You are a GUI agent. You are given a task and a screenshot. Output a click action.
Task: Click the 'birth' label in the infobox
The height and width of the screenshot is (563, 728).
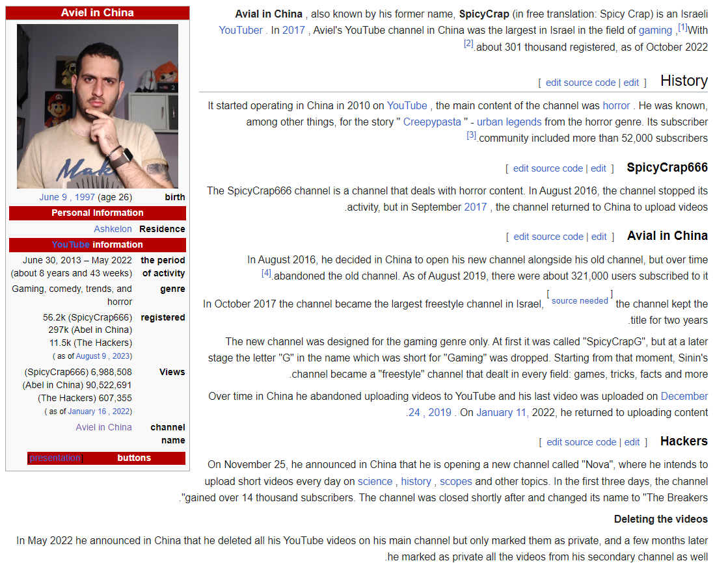click(x=175, y=197)
